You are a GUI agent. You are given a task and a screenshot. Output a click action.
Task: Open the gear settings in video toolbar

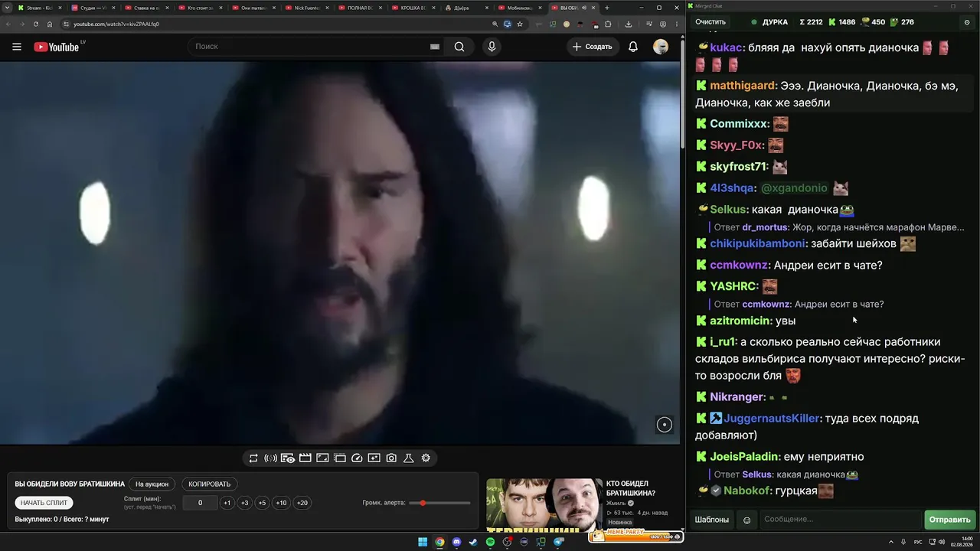(x=426, y=458)
